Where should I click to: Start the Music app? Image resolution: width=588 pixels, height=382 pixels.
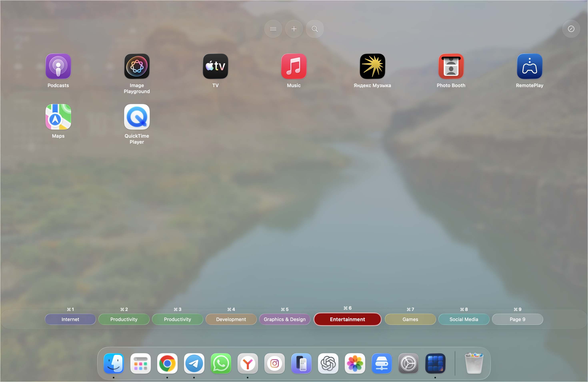tap(294, 66)
